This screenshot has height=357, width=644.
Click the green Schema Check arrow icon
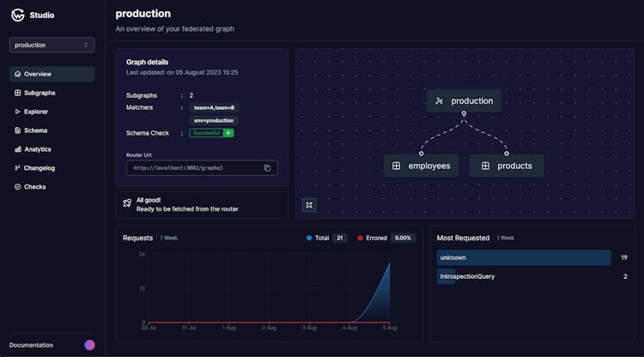tap(228, 133)
